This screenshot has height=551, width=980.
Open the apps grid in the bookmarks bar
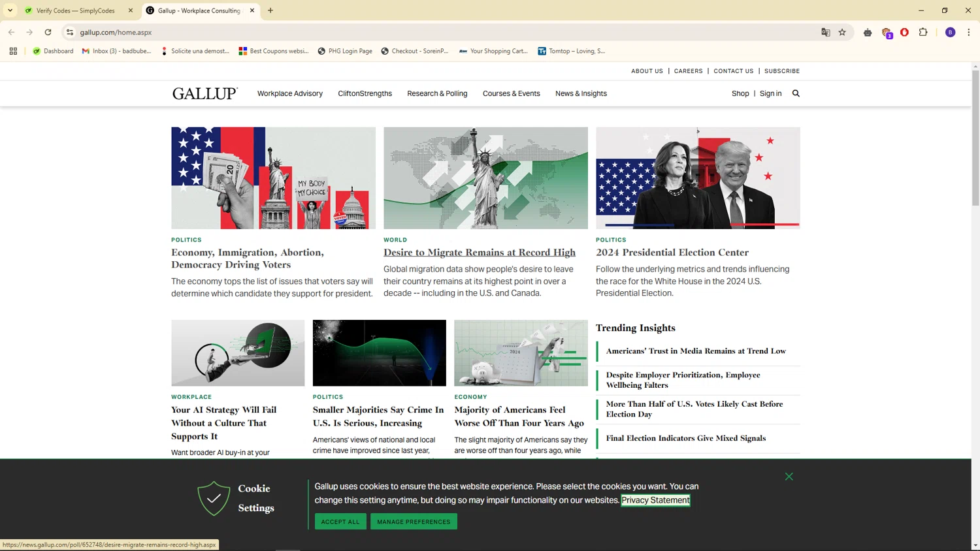pyautogui.click(x=13, y=51)
